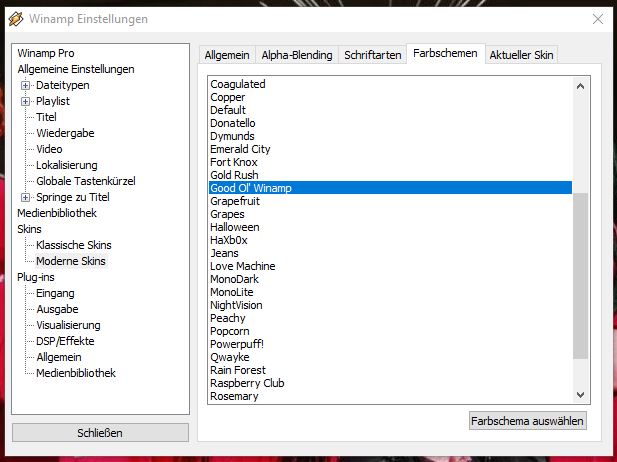This screenshot has width=617, height=462.
Task: Select highlighted Good Ol' Winamp scheme
Action: click(x=390, y=188)
